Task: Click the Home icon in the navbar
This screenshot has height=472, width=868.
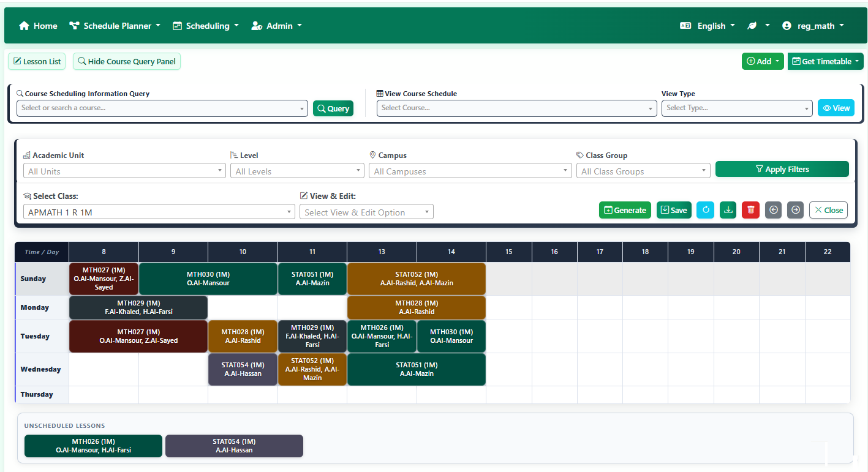Action: 24,25
